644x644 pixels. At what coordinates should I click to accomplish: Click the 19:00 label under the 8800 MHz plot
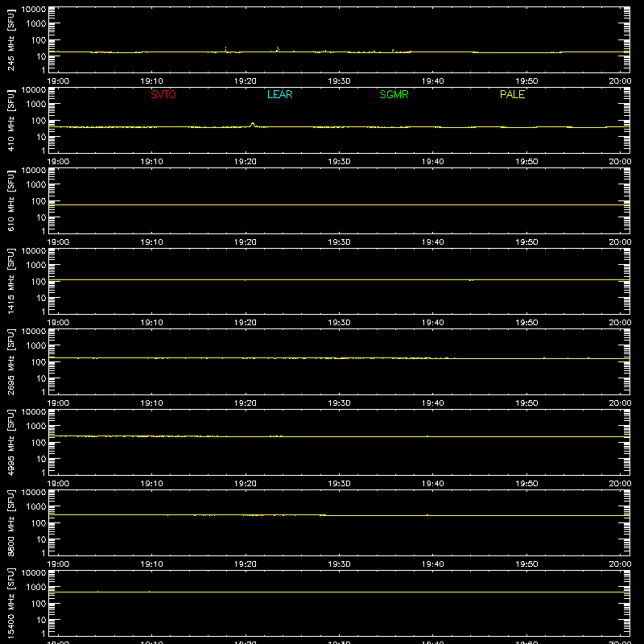(58, 564)
